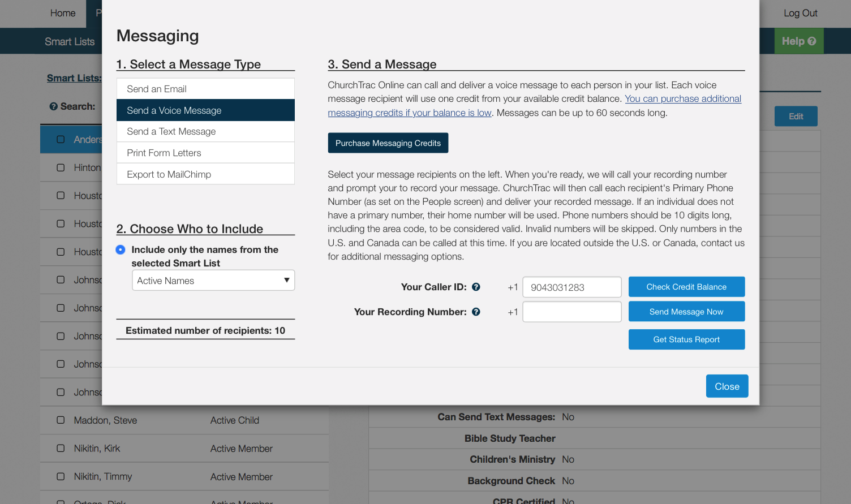851x504 pixels.
Task: Check the Hinton row checkbox
Action: point(61,167)
